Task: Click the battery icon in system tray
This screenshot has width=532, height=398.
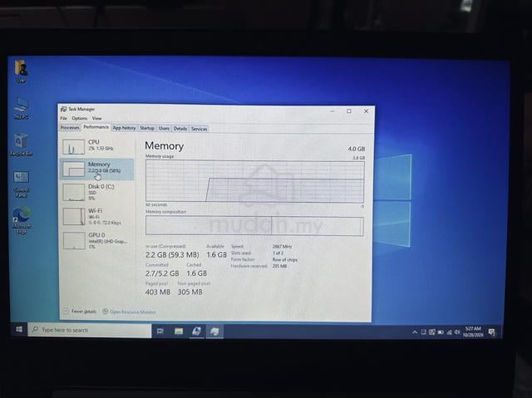Action: pyautogui.click(x=441, y=332)
